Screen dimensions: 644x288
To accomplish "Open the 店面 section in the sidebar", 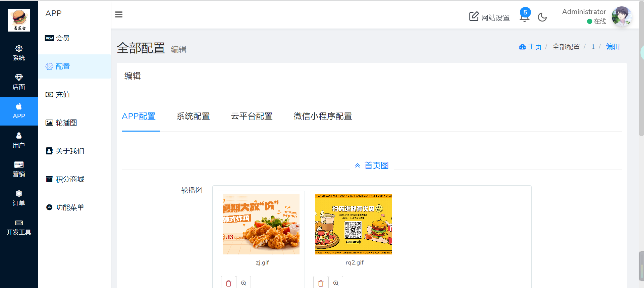I will [x=19, y=82].
